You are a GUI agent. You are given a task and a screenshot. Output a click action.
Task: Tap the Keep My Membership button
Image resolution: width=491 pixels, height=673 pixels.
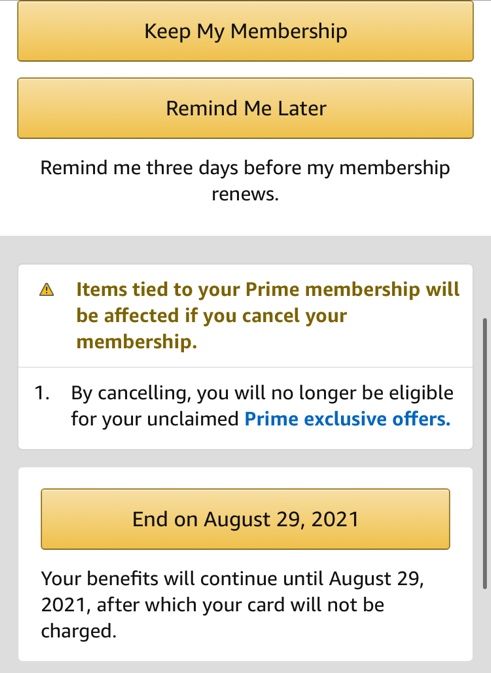pos(245,30)
